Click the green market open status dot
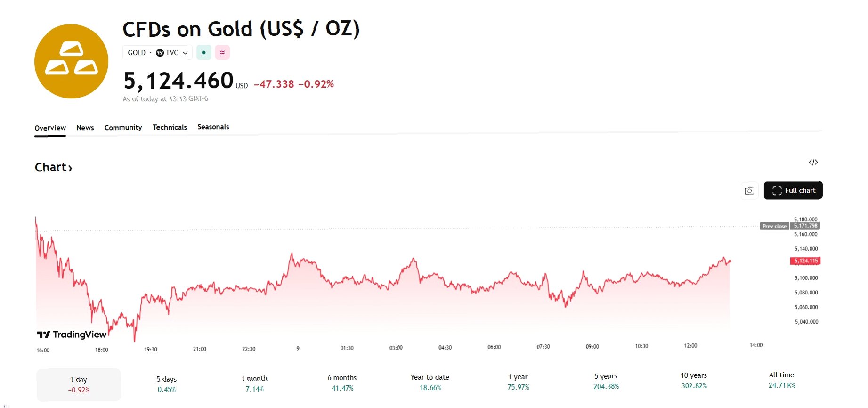This screenshot has width=868, height=408. point(203,52)
